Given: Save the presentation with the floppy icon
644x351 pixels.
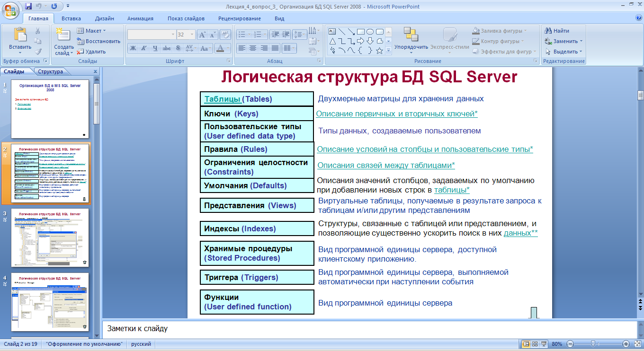Looking at the screenshot, I should [x=28, y=6].
